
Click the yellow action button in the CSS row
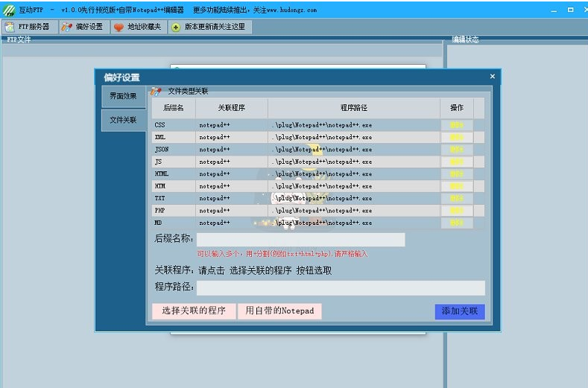[x=457, y=125]
